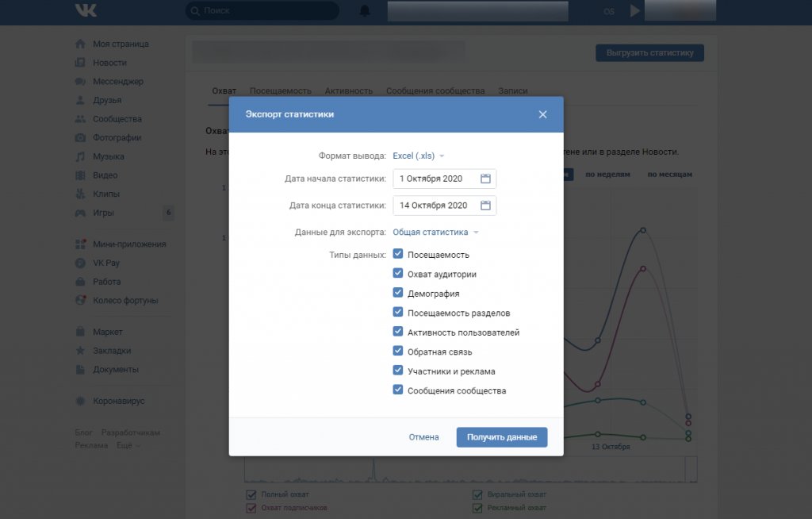Click the Games controller icon
Screen dimensions: 812x519
80,213
